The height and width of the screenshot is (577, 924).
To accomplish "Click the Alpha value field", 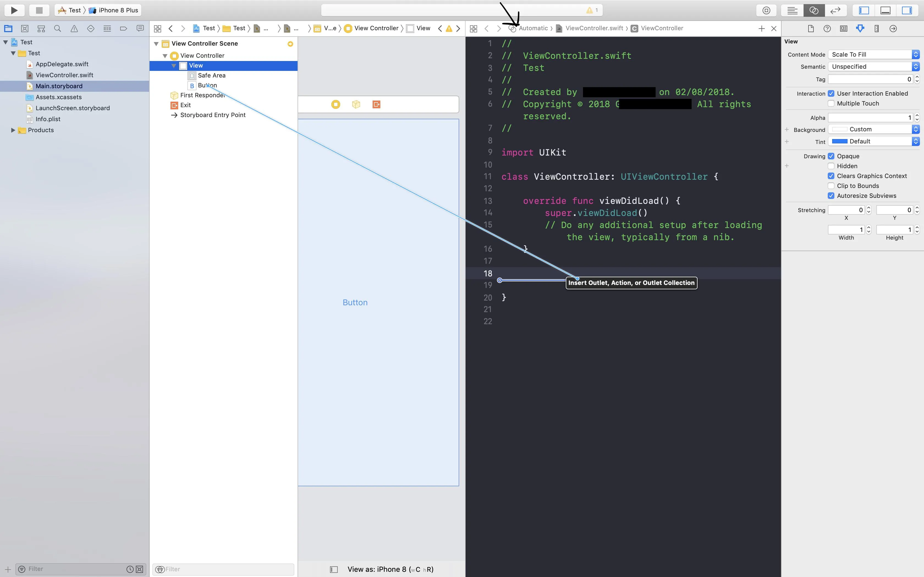I will (x=870, y=118).
